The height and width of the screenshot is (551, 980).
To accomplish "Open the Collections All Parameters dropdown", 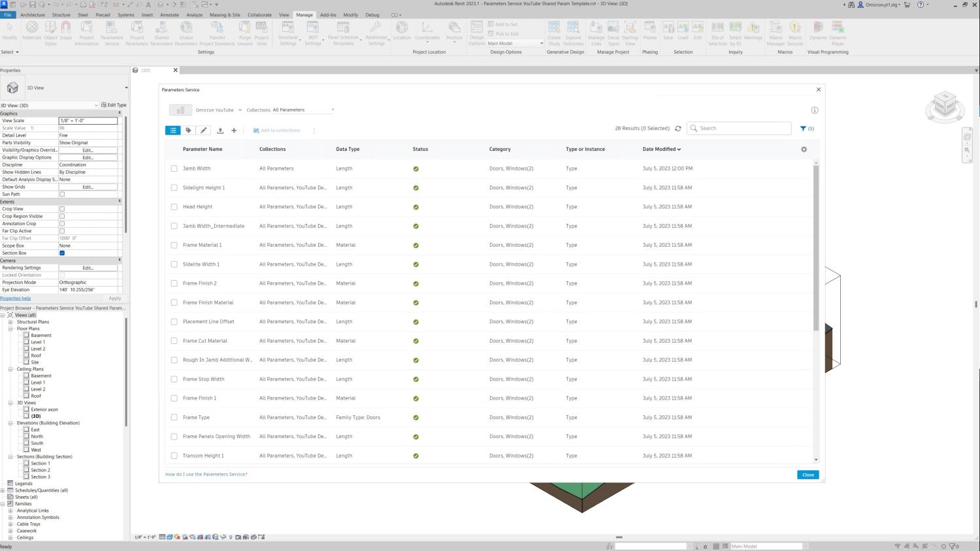I will 303,110.
